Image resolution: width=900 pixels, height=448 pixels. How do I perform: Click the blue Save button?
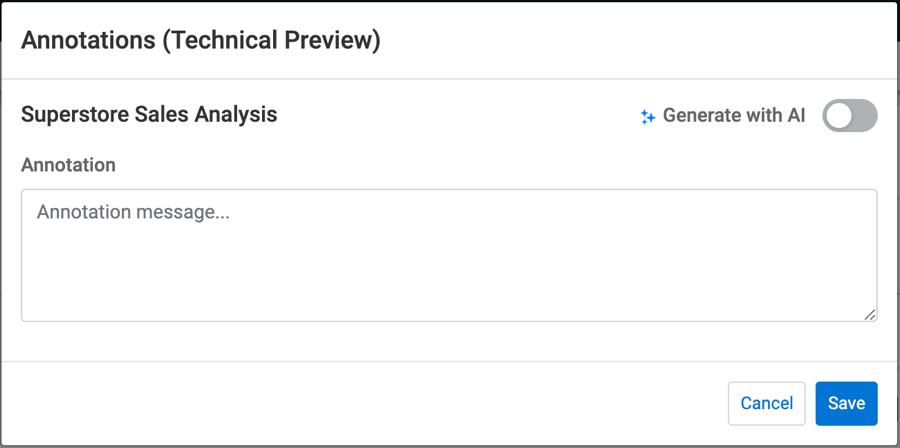(846, 403)
